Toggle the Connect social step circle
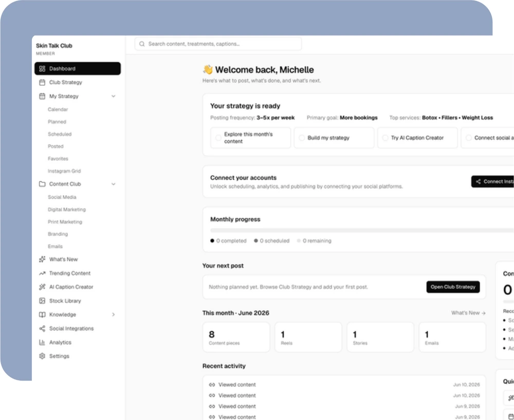The width and height of the screenshot is (514, 420). pyautogui.click(x=469, y=138)
